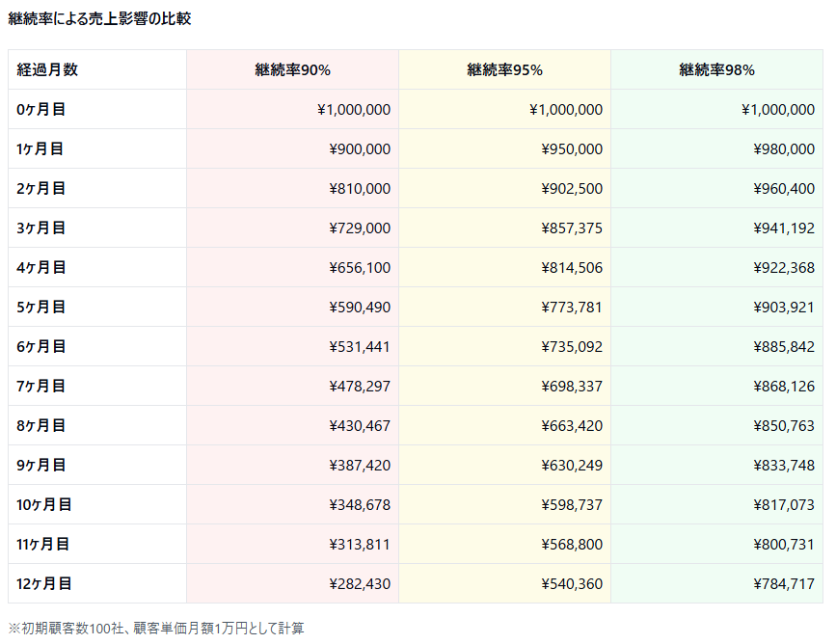Select the ¥833,748 cell
This screenshot has height=644, width=836.
[716, 465]
